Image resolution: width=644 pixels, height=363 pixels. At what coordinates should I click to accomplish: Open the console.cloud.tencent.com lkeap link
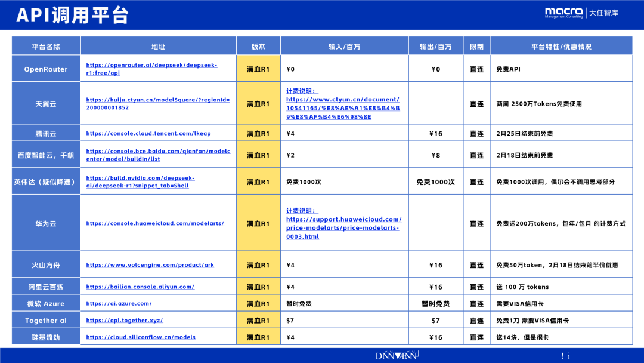[148, 133]
